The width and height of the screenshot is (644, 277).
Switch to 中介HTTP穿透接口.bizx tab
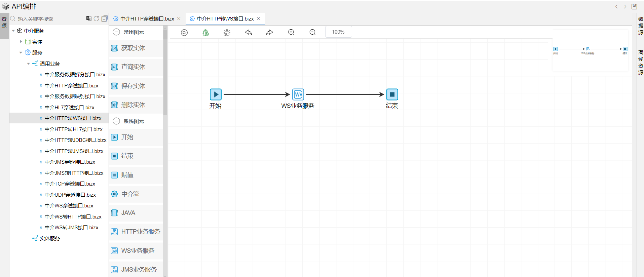(147, 19)
